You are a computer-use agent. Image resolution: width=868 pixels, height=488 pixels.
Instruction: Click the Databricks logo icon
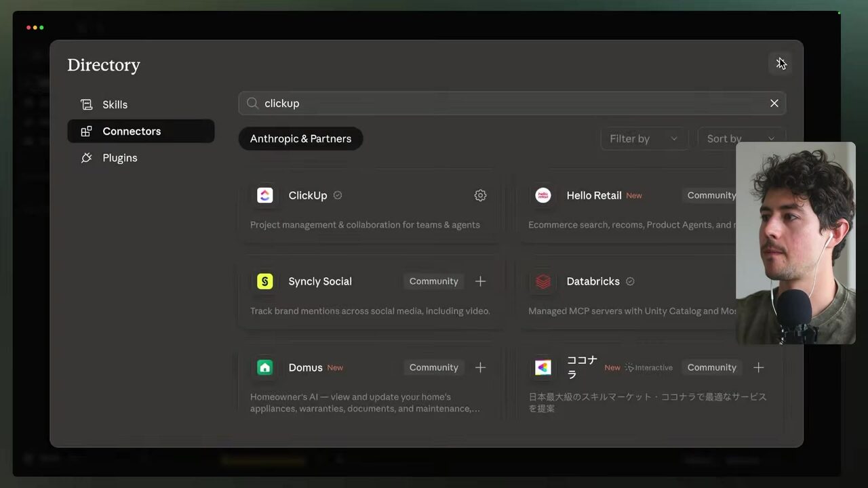pyautogui.click(x=542, y=281)
